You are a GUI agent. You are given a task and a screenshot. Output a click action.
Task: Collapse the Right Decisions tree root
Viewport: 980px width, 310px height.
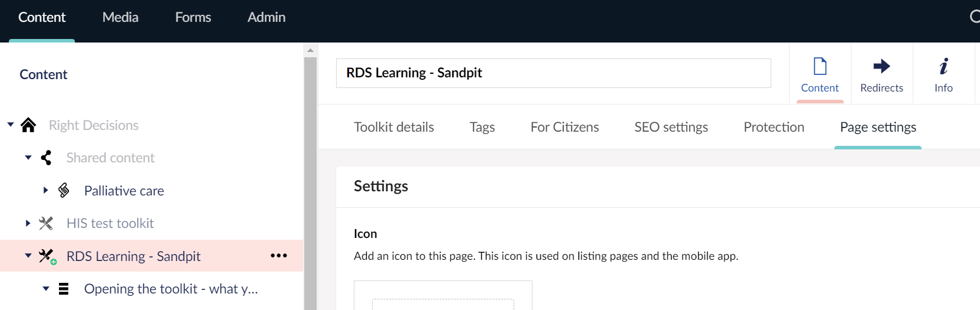[x=11, y=125]
